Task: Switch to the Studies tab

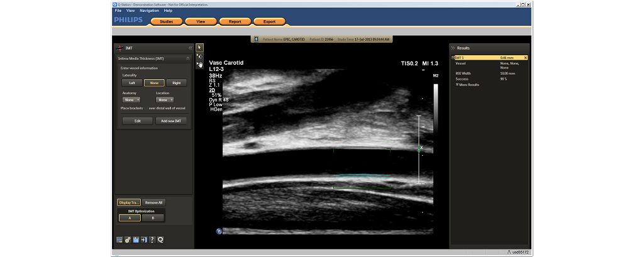Action: [166, 22]
